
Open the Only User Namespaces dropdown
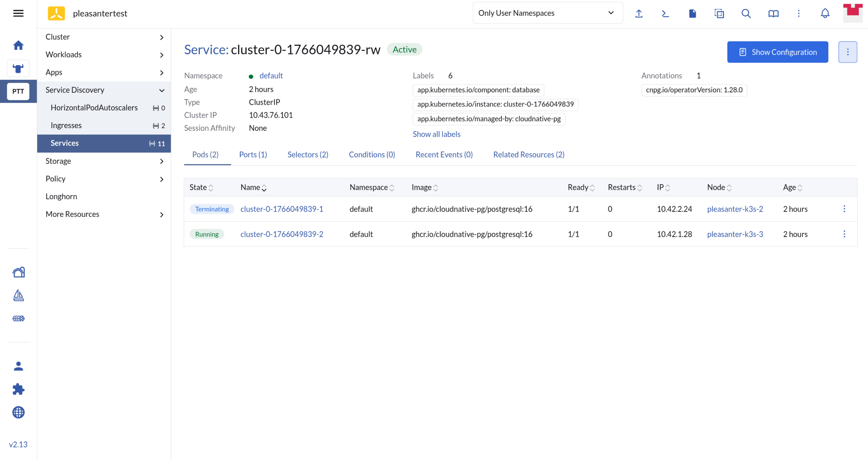point(547,13)
